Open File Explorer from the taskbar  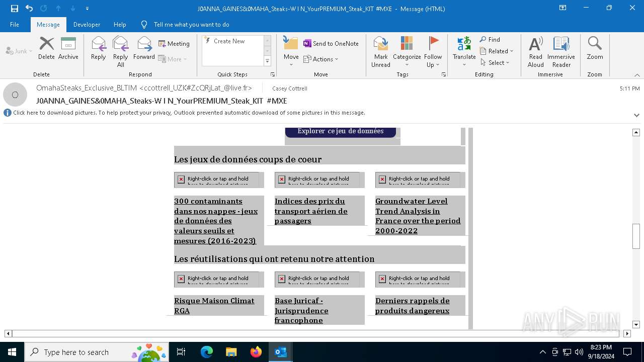point(231,352)
